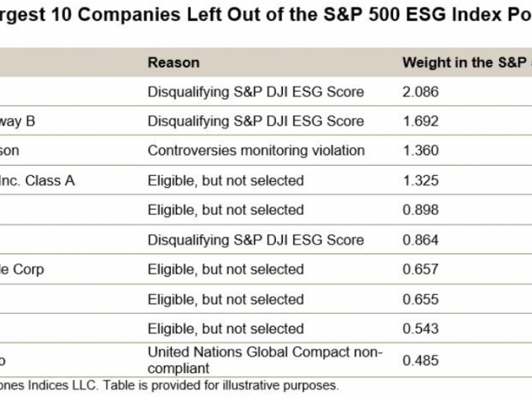Click the way B company cell
The width and height of the screenshot is (532, 399).
18,121
